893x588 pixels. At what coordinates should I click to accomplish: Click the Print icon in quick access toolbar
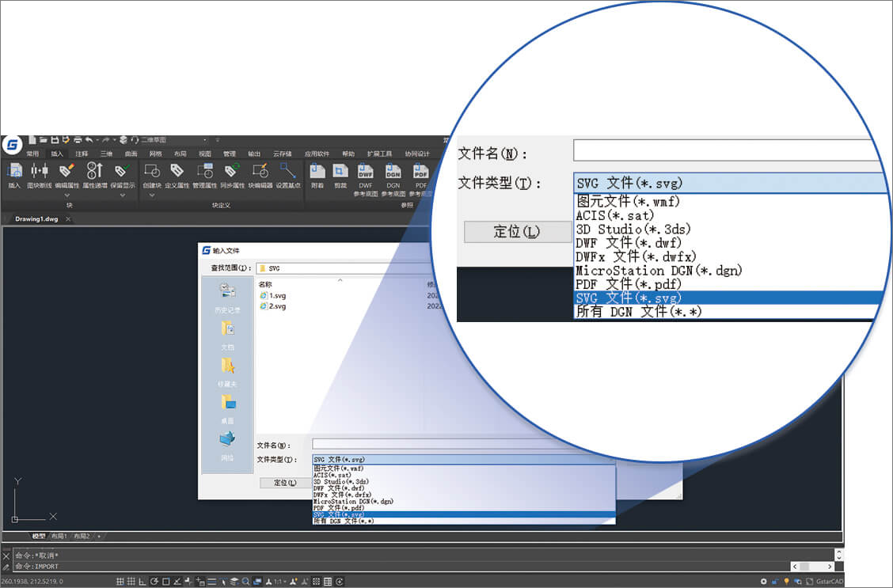point(78,139)
